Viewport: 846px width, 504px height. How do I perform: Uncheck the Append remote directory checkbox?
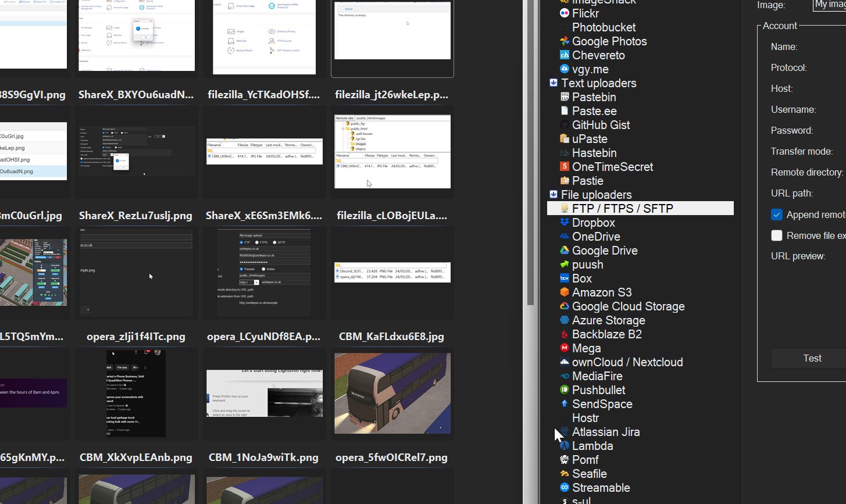pos(777,215)
